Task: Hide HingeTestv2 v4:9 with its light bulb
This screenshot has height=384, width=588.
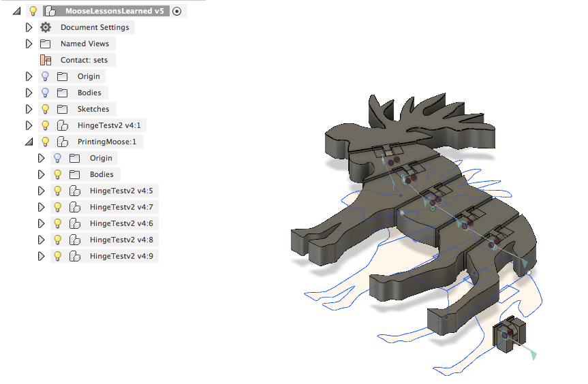Action: pos(58,256)
